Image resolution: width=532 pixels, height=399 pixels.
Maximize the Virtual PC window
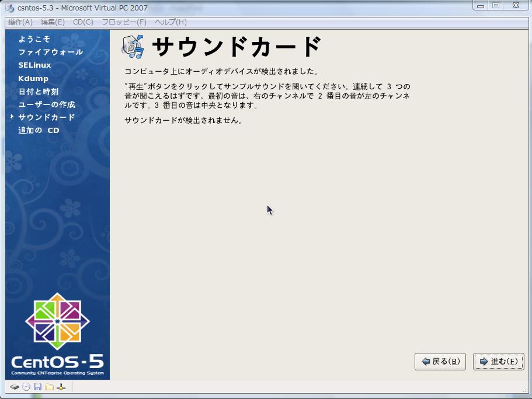(496, 6)
